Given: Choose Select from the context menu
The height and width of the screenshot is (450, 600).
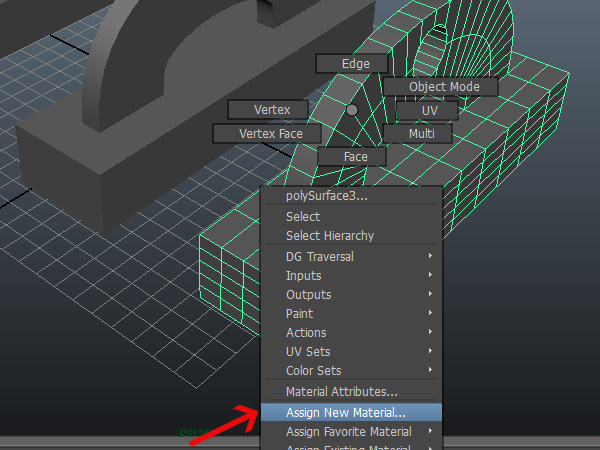Looking at the screenshot, I should 351,217.
